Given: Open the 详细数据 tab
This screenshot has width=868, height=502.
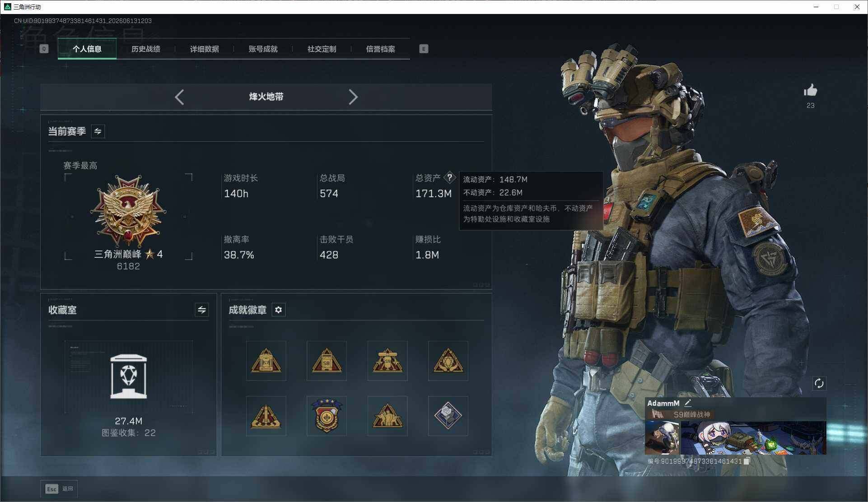Looking at the screenshot, I should pyautogui.click(x=205, y=49).
